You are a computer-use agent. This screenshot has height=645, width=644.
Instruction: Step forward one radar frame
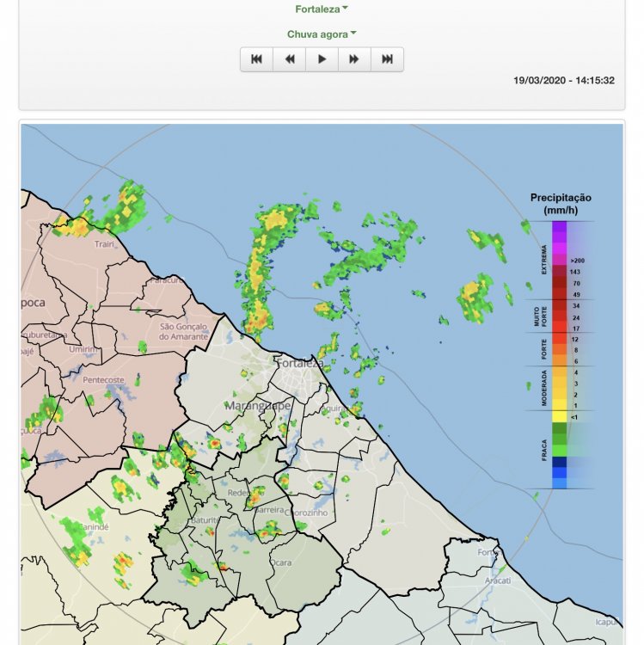[354, 59]
